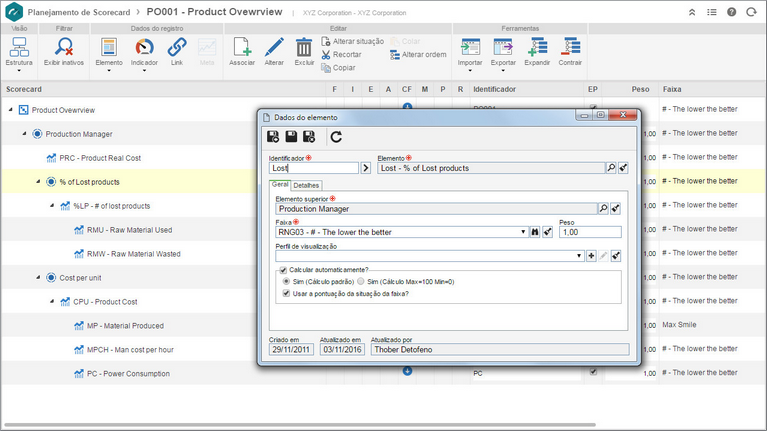
Task: Collapse % of Lost products node
Action: [x=38, y=181]
